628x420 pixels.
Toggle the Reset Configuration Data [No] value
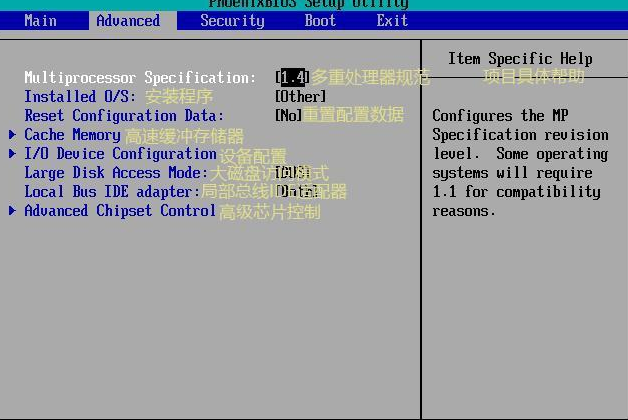(288, 116)
